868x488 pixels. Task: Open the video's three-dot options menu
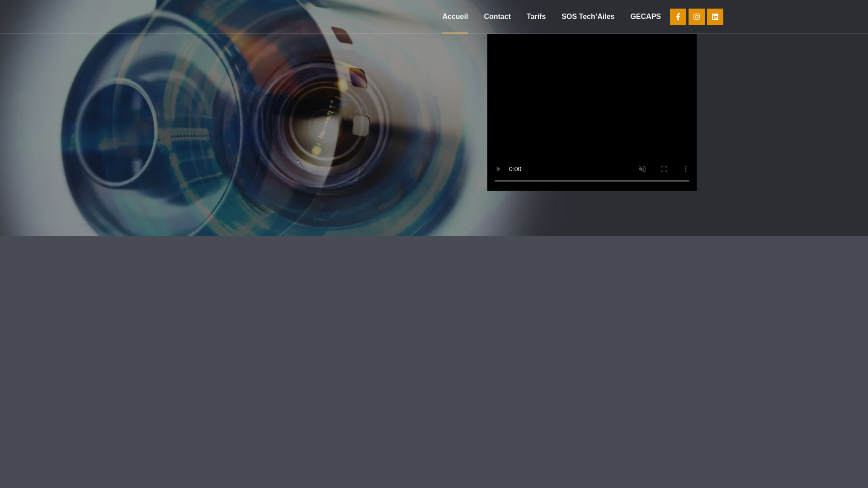(685, 169)
